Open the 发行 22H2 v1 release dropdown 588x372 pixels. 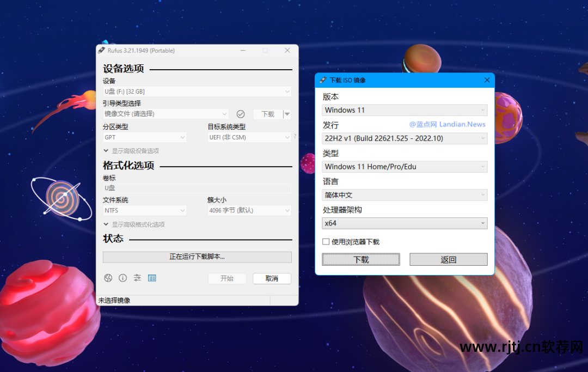pyautogui.click(x=405, y=138)
